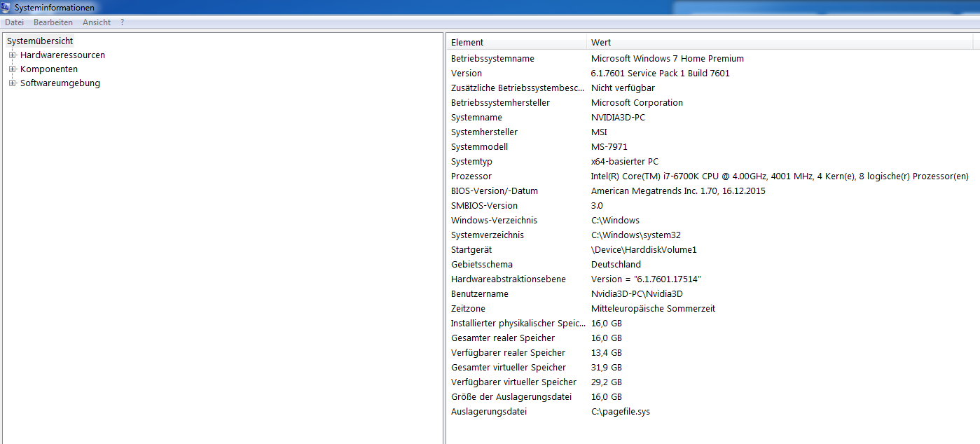Click the American Megatrends Inc. 1.70 value
Screen dimensions: 980x444
coord(678,191)
